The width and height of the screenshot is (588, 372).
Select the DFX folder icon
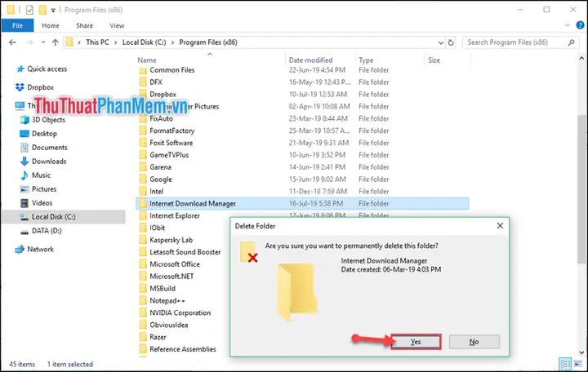click(142, 82)
